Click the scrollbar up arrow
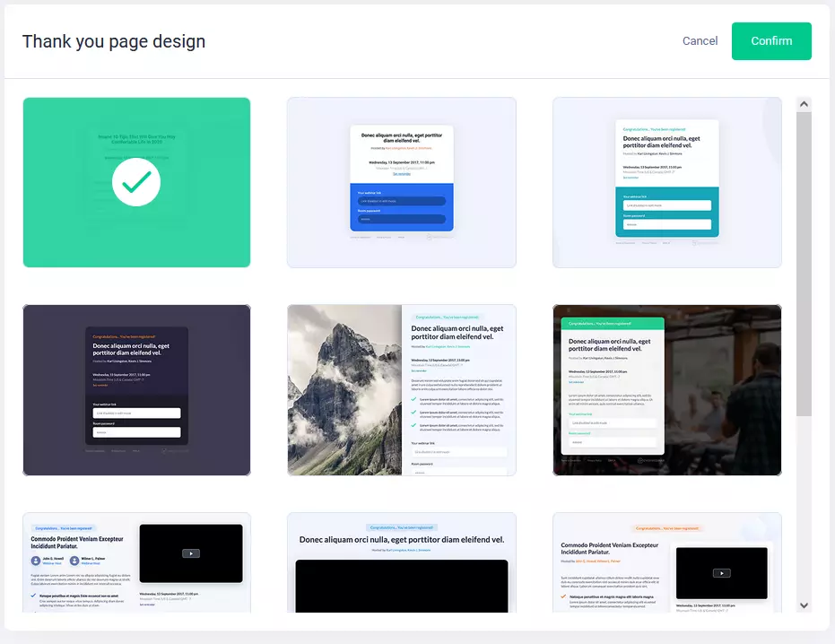This screenshot has height=644, width=835. [805, 104]
